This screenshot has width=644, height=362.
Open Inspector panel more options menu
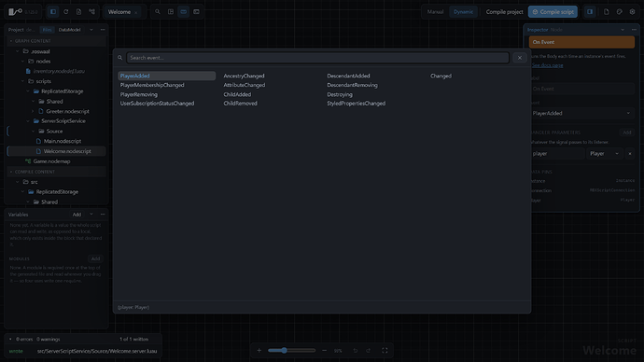point(634,30)
